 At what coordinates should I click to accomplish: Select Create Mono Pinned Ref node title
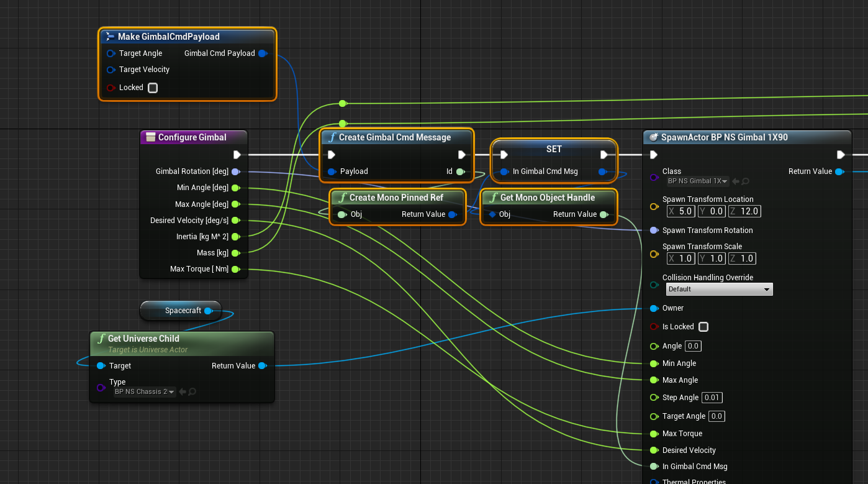coord(396,198)
